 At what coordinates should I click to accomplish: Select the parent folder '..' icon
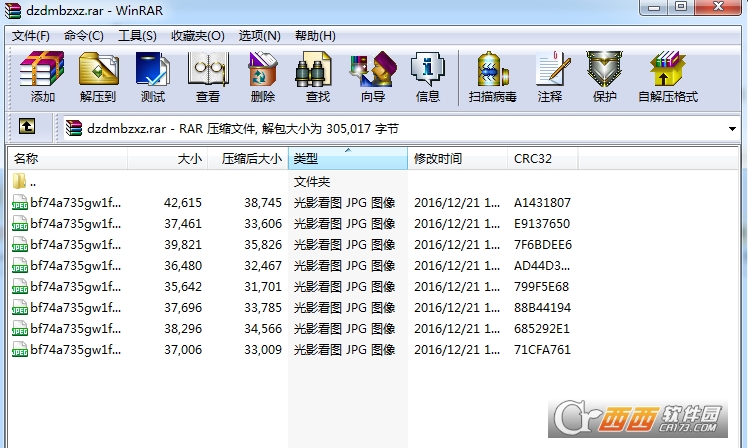tap(19, 181)
